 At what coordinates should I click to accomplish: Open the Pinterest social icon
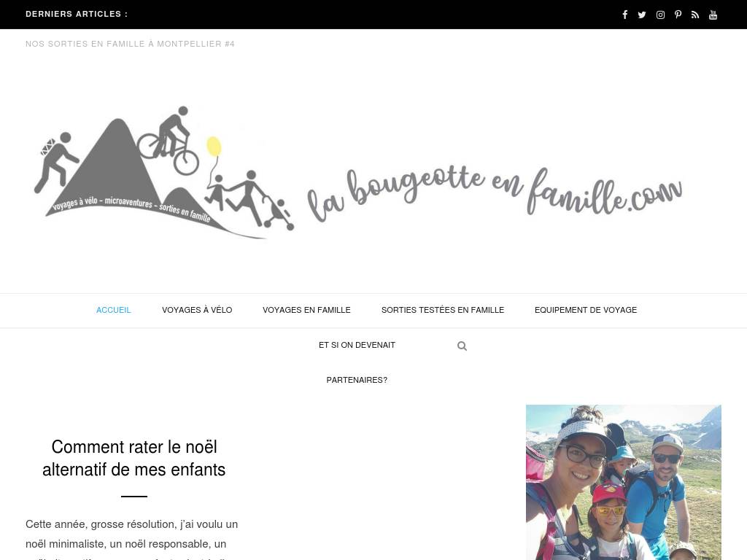(x=678, y=15)
